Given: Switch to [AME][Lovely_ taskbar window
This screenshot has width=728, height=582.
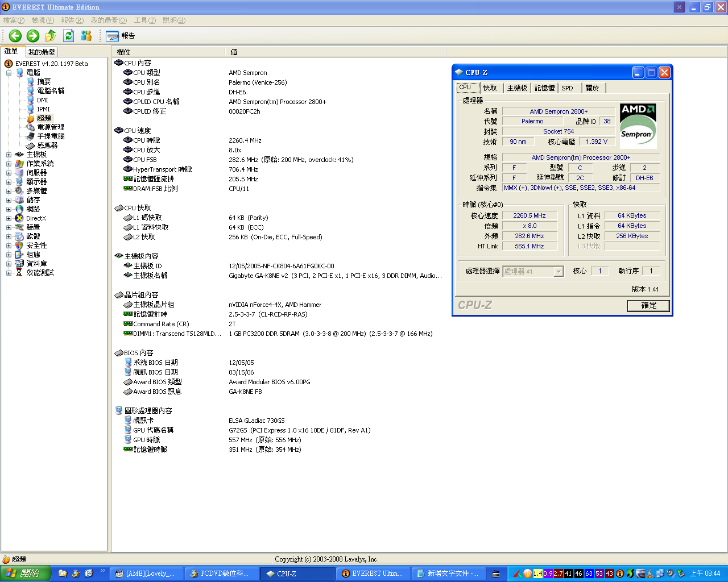Looking at the screenshot, I should tap(147, 573).
